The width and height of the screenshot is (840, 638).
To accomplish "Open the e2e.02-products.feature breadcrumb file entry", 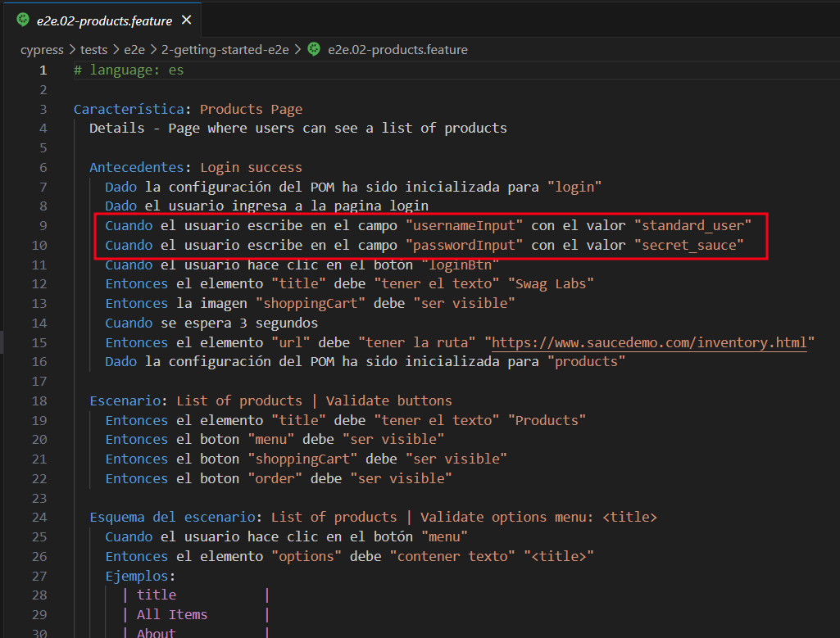I will [x=397, y=50].
